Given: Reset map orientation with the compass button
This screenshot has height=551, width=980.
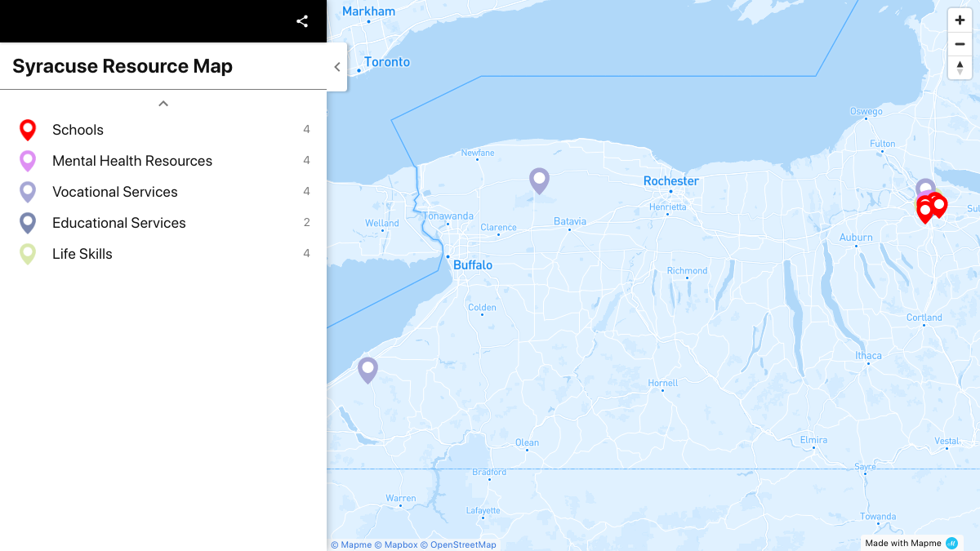Looking at the screenshot, I should click(x=960, y=68).
